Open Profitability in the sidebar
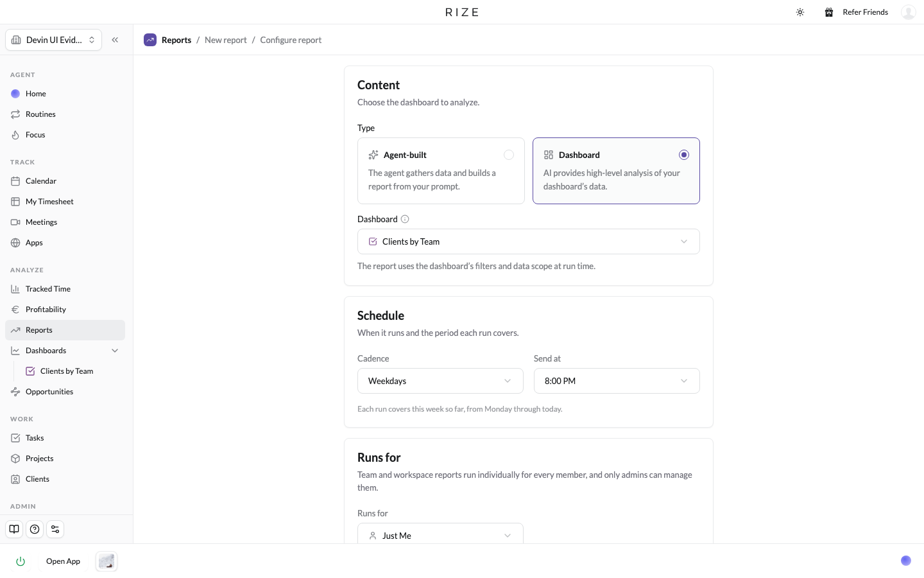Screen dimensions: 924x578 point(65,310)
